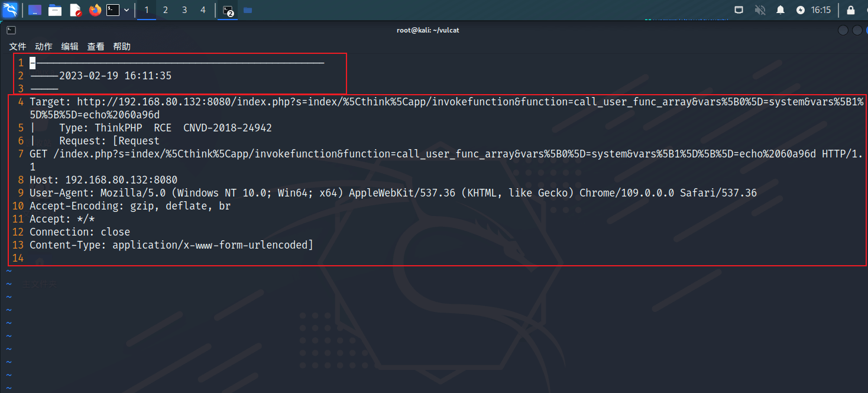Expand the terminal launcher dropdown arrow

tap(127, 10)
